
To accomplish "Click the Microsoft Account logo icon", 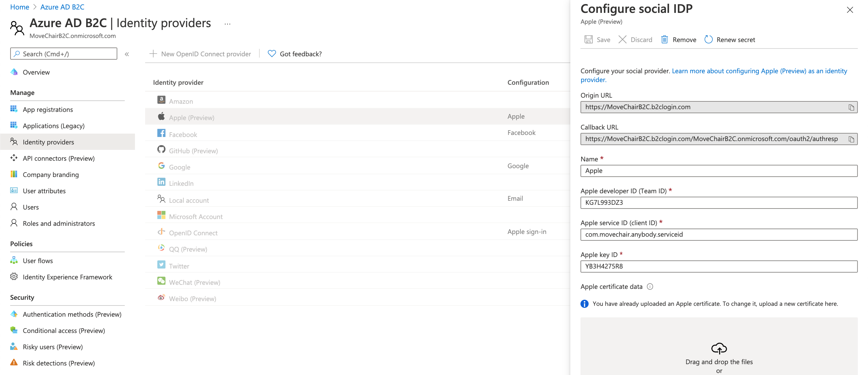I will [161, 215].
